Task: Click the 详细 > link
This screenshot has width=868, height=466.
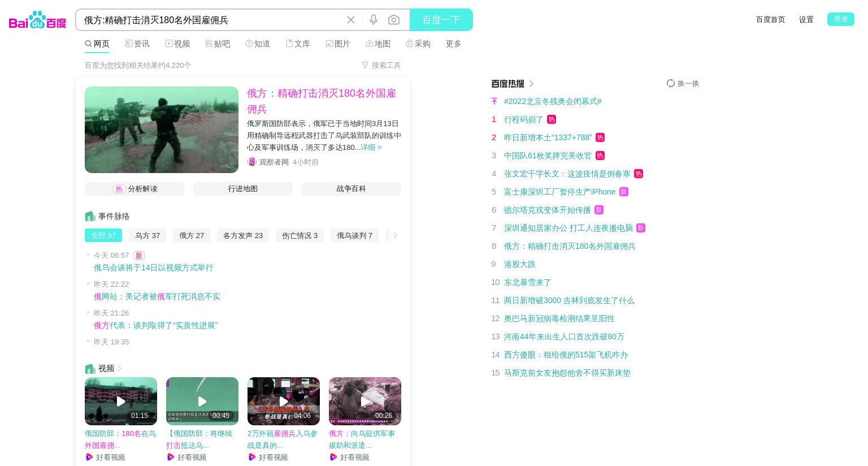Action: pyautogui.click(x=371, y=147)
